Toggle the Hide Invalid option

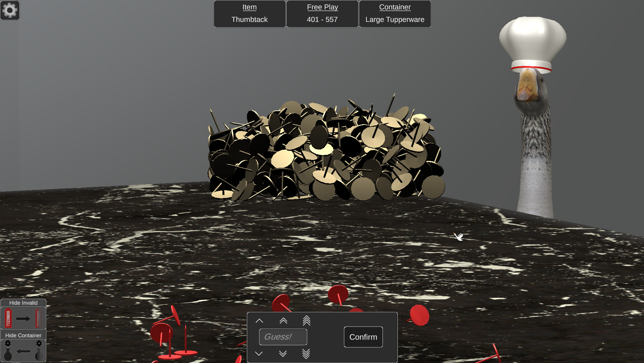pyautogui.click(x=23, y=302)
